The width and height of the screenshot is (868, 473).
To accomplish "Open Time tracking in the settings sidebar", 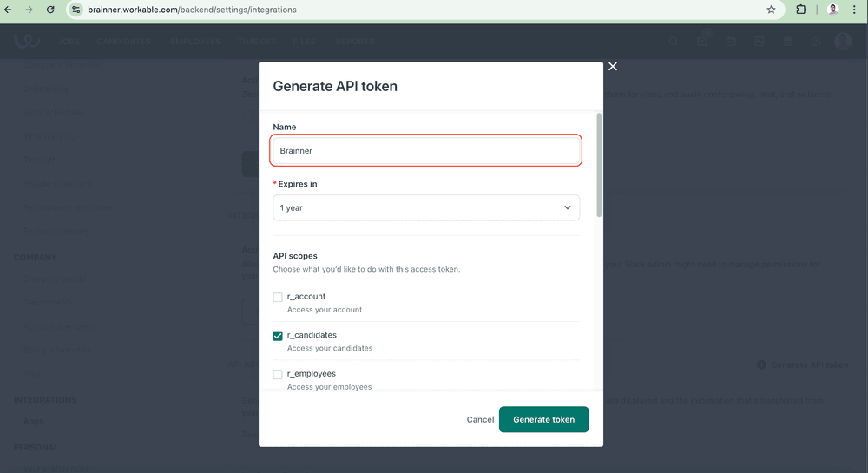I will [x=49, y=136].
